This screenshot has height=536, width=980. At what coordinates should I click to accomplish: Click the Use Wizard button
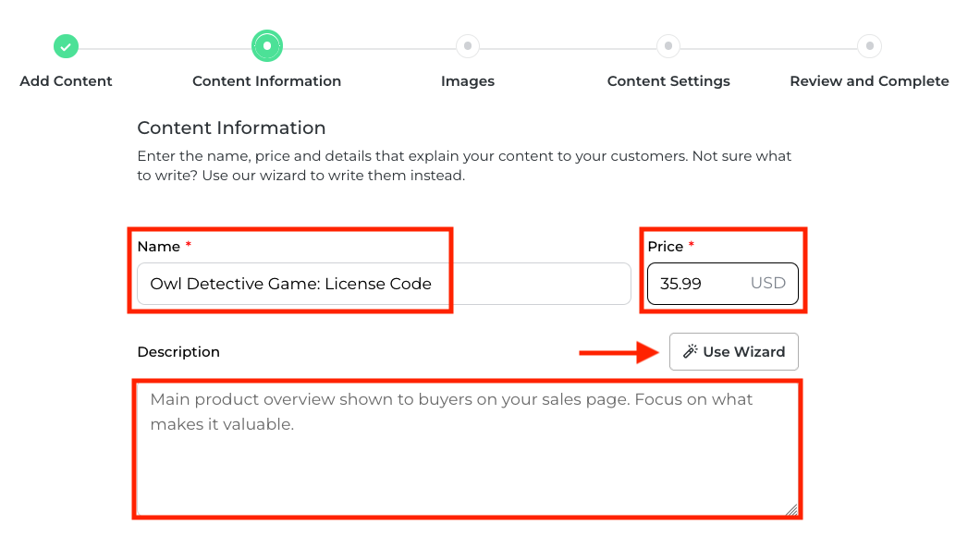point(734,352)
